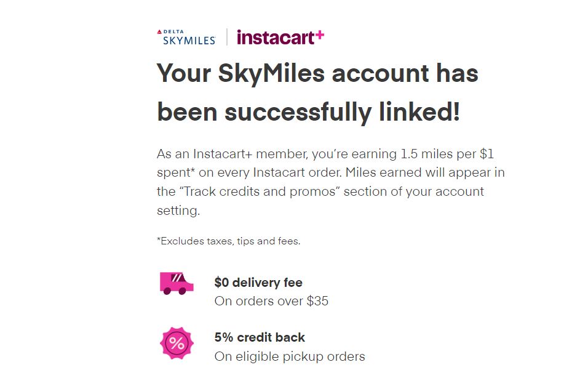This screenshot has width=588, height=378.
Task: Click the "On orders over $35" description
Action: point(271,301)
